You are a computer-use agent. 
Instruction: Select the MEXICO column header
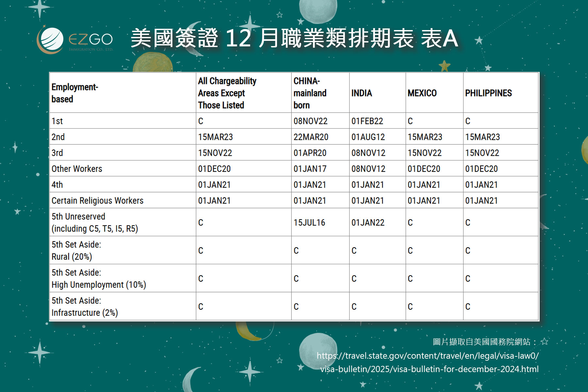422,93
